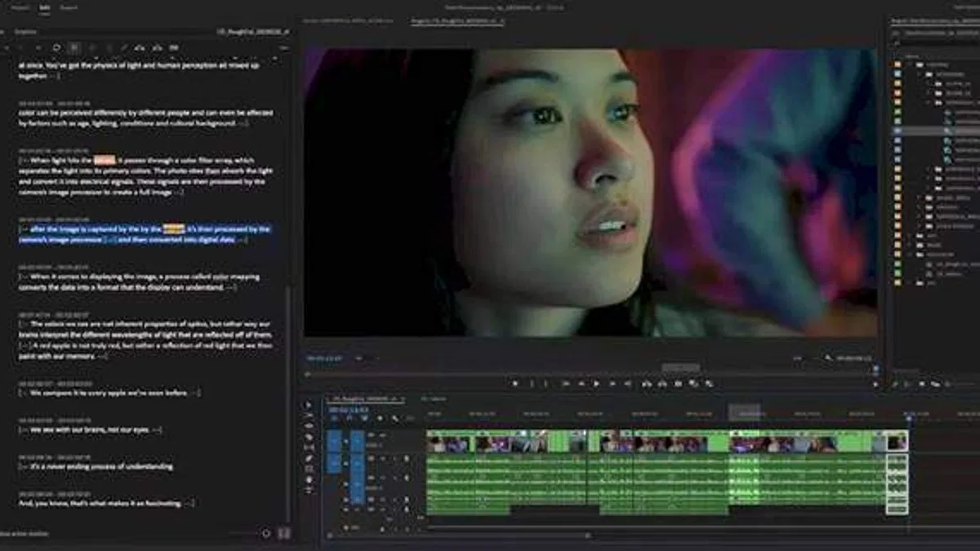The height and width of the screenshot is (551, 980).
Task: Toggle Linked Selection in timeline header
Action: [x=364, y=418]
